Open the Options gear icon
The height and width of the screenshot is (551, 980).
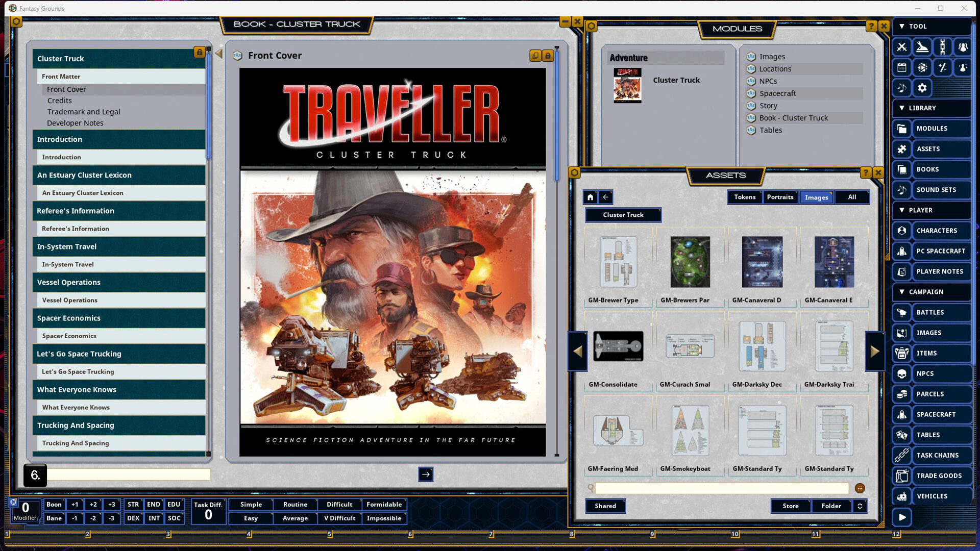pos(922,88)
